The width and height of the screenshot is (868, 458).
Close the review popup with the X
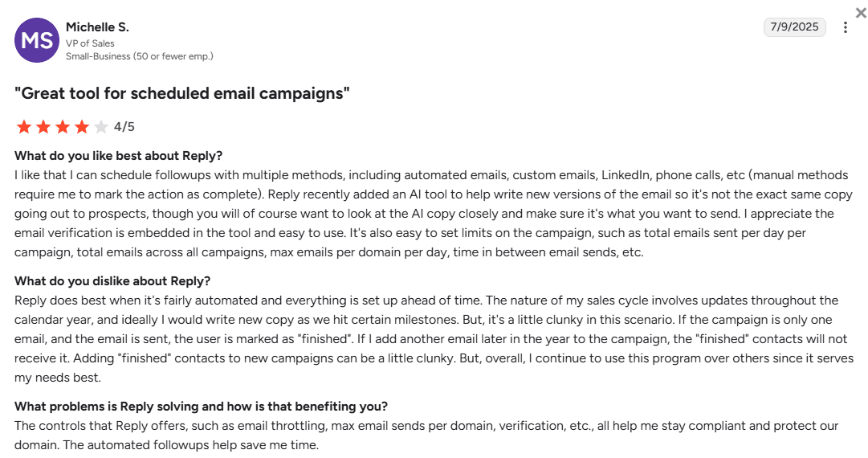[x=861, y=12]
